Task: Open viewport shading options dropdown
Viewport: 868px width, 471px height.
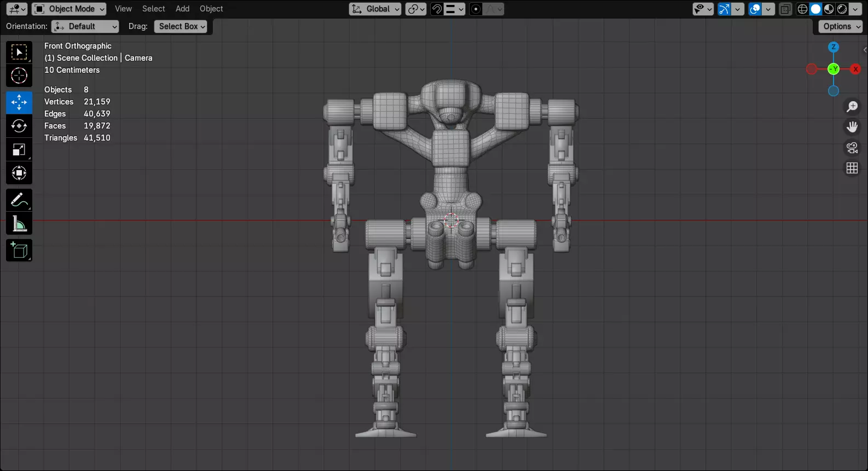Action: coord(855,9)
